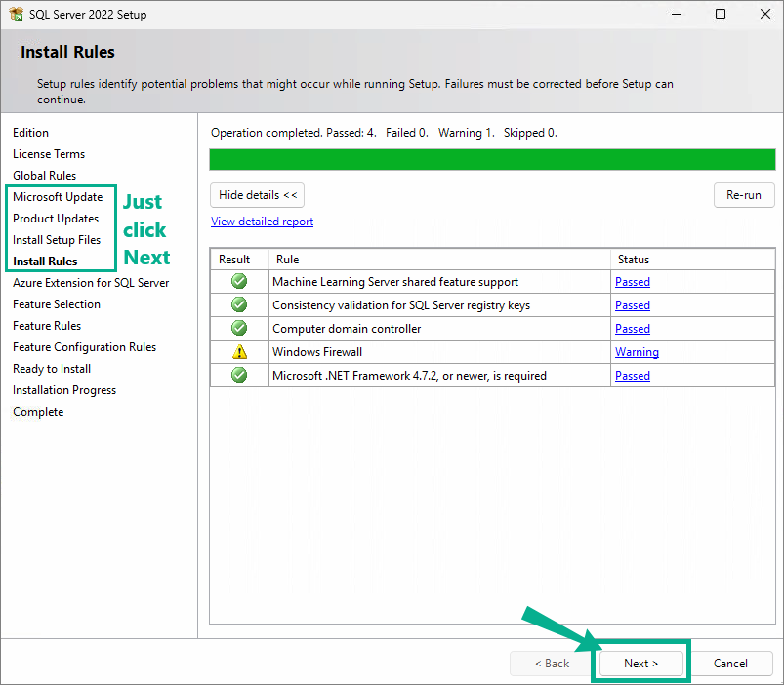Viewport: 784px width, 685px height.
Task: Minimize the SQL Server 2022 Setup window
Action: click(x=677, y=14)
